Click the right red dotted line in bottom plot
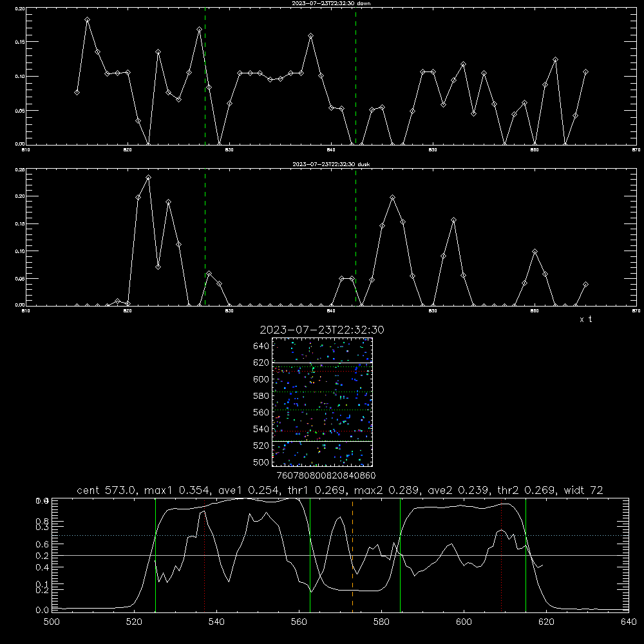 point(501,554)
